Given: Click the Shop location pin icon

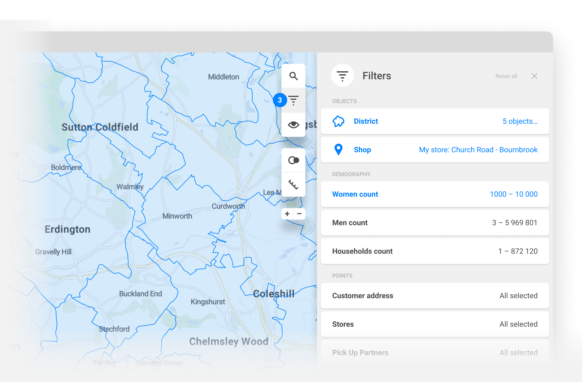Looking at the screenshot, I should click(x=339, y=150).
